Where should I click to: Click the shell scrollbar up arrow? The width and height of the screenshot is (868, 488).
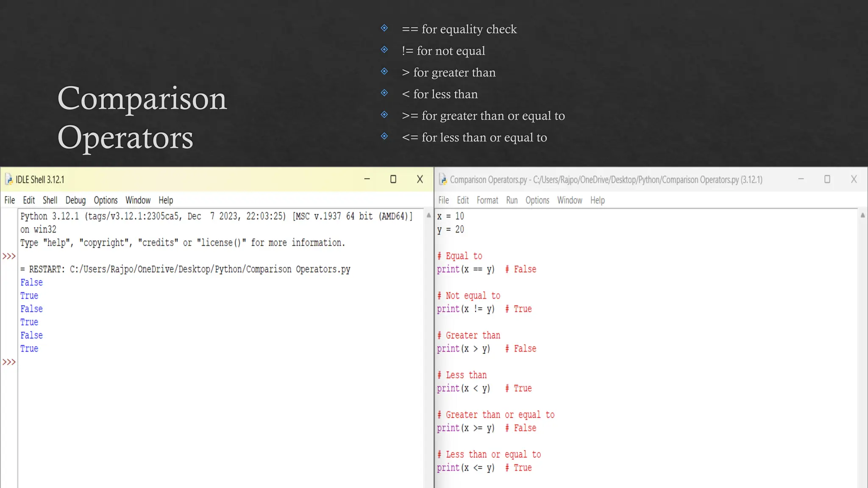tap(428, 216)
